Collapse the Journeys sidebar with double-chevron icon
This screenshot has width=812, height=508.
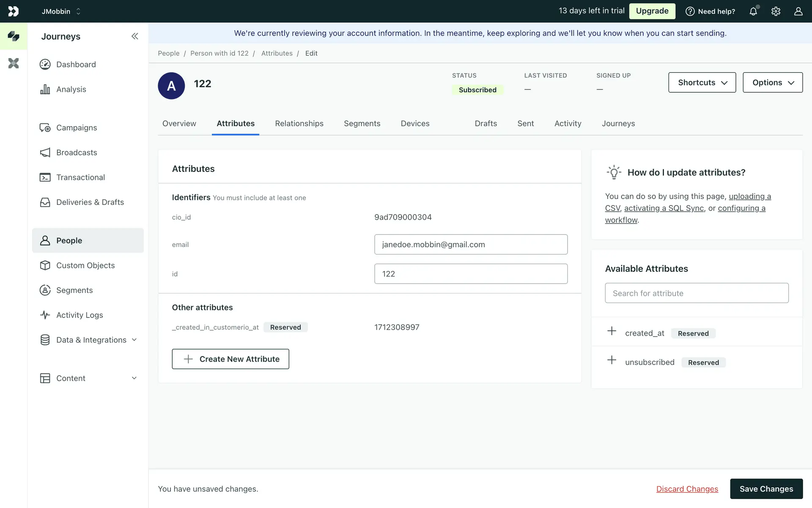(134, 36)
